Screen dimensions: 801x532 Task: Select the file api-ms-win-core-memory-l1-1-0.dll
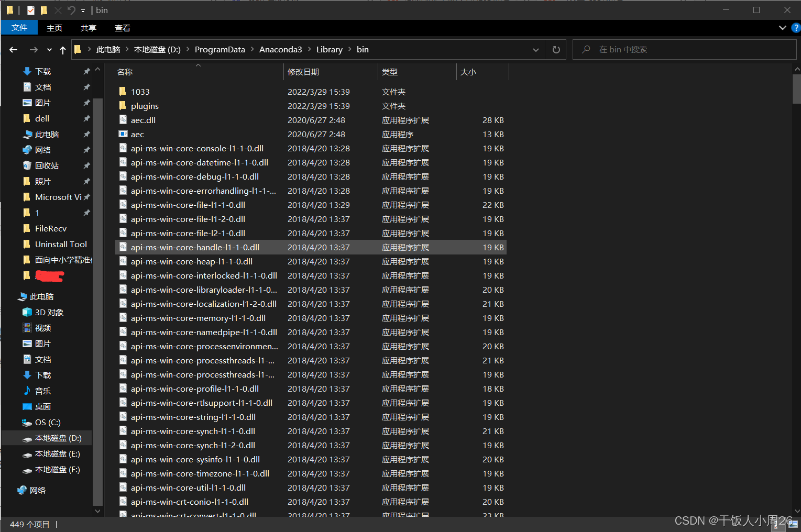(311, 318)
